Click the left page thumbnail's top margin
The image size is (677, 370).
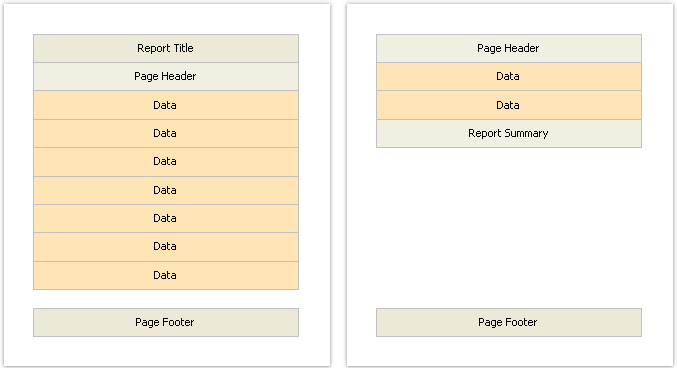click(167, 19)
